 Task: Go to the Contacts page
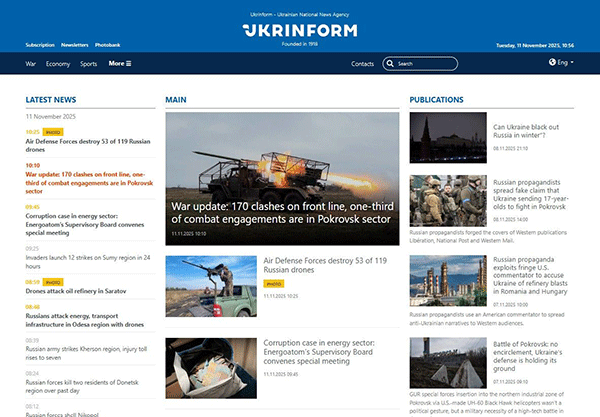point(362,64)
